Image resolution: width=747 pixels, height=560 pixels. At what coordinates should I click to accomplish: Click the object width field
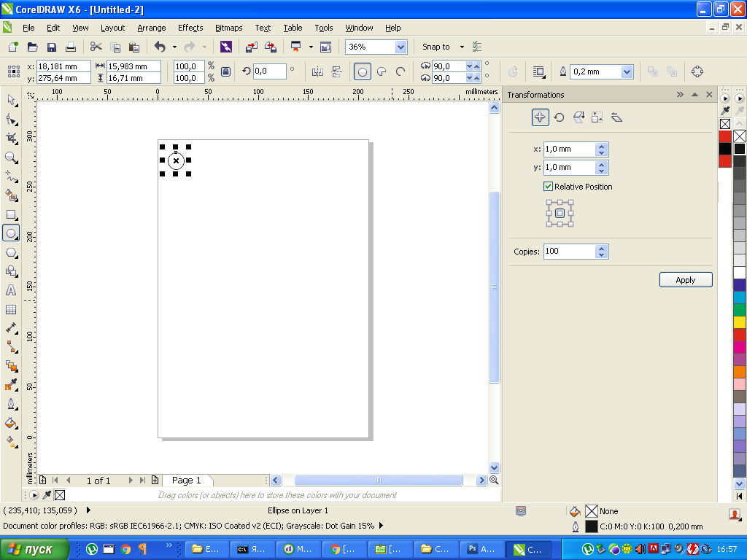(x=133, y=66)
